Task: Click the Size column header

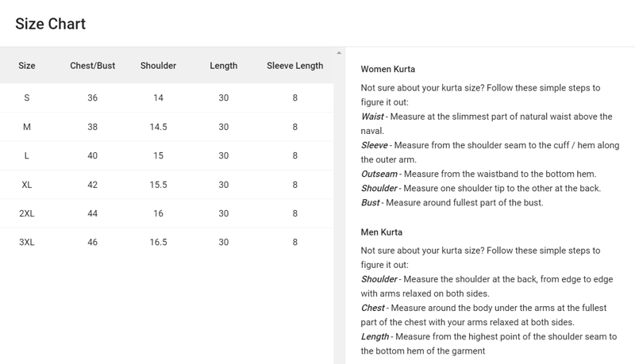Action: pos(27,66)
